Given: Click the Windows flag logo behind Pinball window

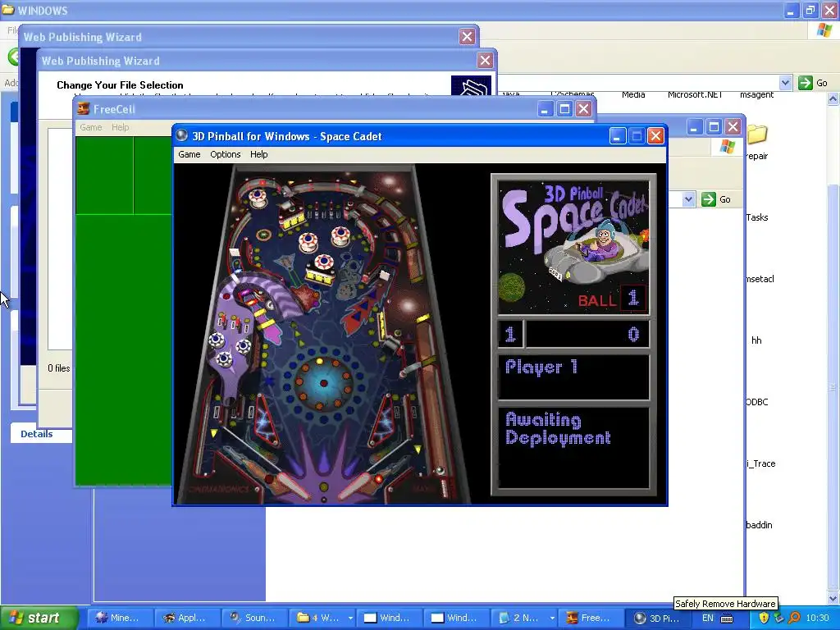Looking at the screenshot, I should [727, 146].
